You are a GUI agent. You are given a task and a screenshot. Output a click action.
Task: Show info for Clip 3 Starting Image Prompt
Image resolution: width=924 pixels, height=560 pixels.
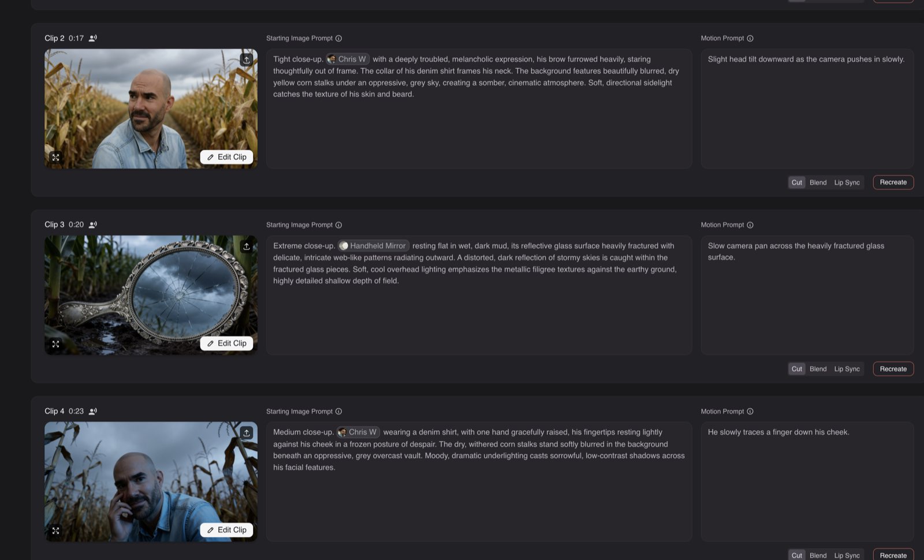point(339,225)
